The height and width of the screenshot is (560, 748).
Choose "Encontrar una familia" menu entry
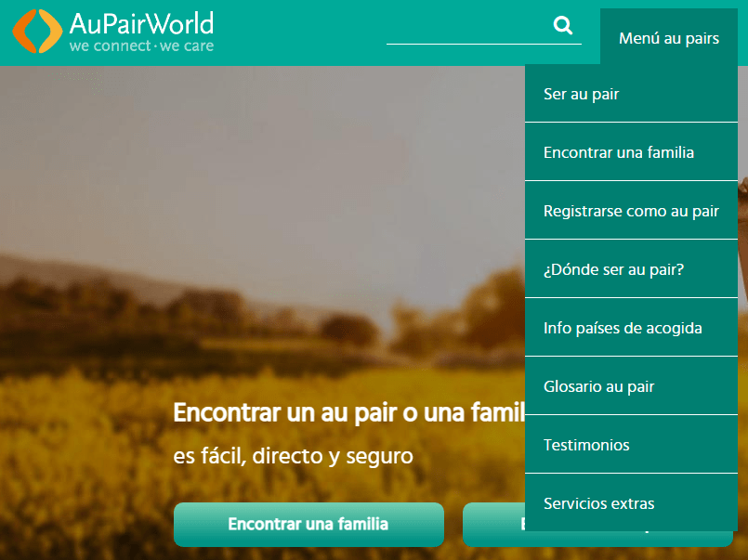tap(618, 152)
